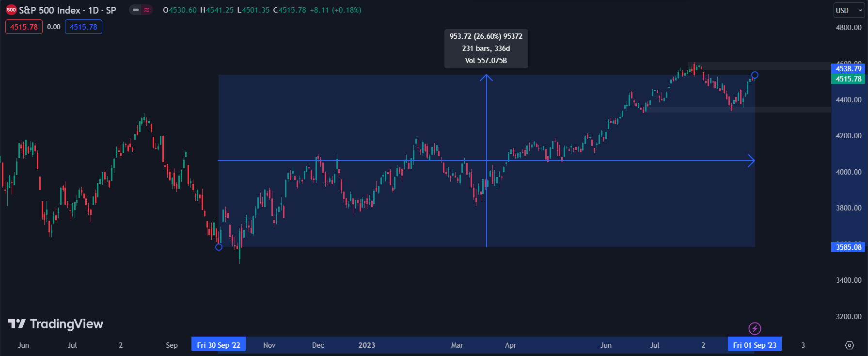Click the S&P 500 Index symbol title
This screenshot has width=868, height=356.
point(67,10)
